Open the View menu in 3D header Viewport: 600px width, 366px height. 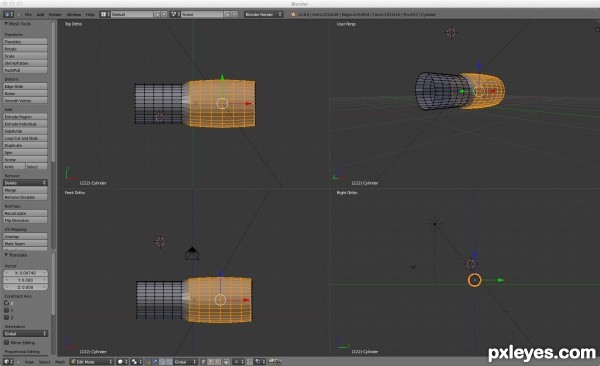[29, 361]
